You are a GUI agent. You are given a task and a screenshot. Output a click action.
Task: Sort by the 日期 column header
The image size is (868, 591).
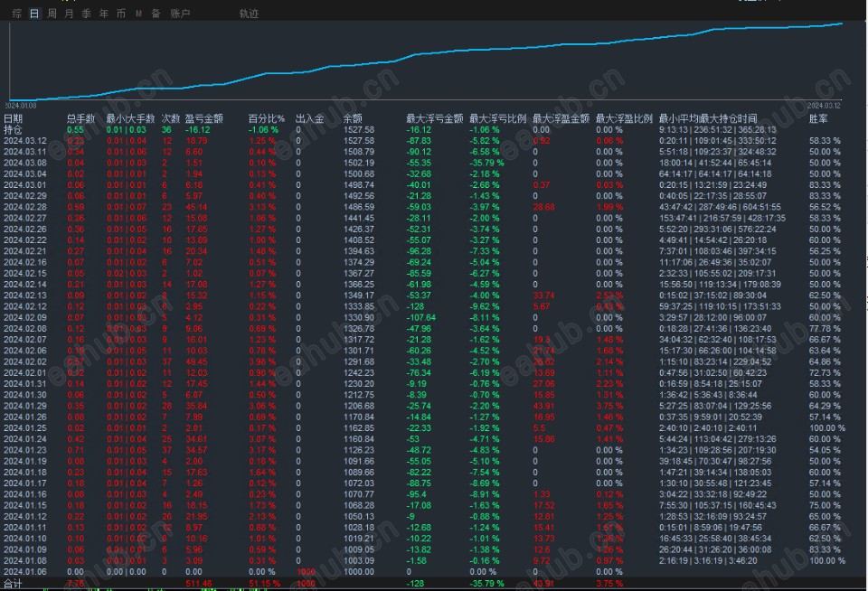click(x=14, y=118)
